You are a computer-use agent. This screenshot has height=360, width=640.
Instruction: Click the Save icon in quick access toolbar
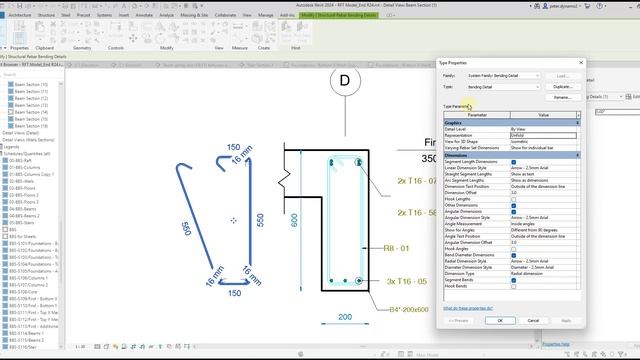tap(20, 6)
